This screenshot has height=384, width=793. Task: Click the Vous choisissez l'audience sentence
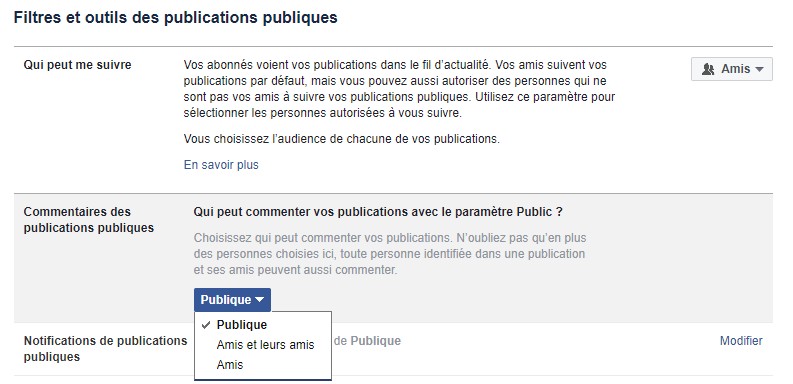pos(341,139)
